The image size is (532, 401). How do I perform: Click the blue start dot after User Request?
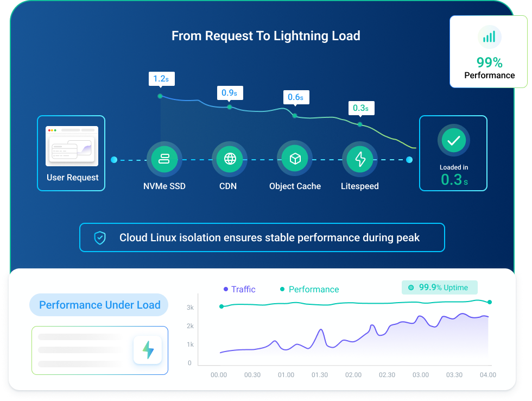114,160
